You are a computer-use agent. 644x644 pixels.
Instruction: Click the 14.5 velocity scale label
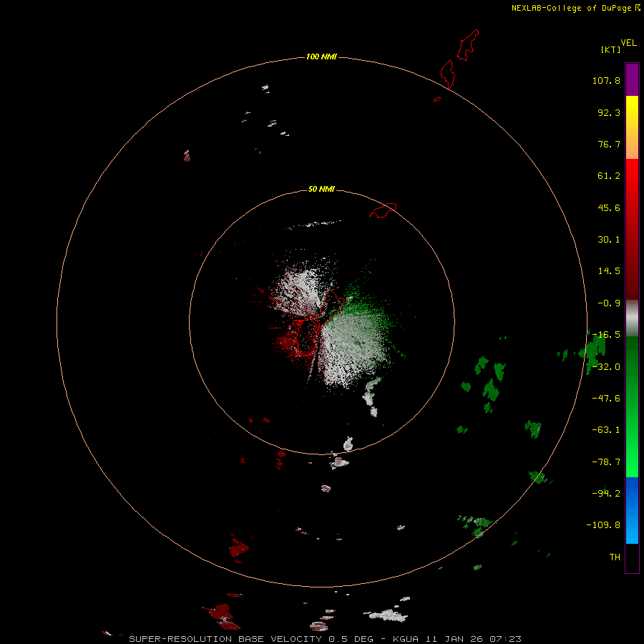tap(609, 271)
